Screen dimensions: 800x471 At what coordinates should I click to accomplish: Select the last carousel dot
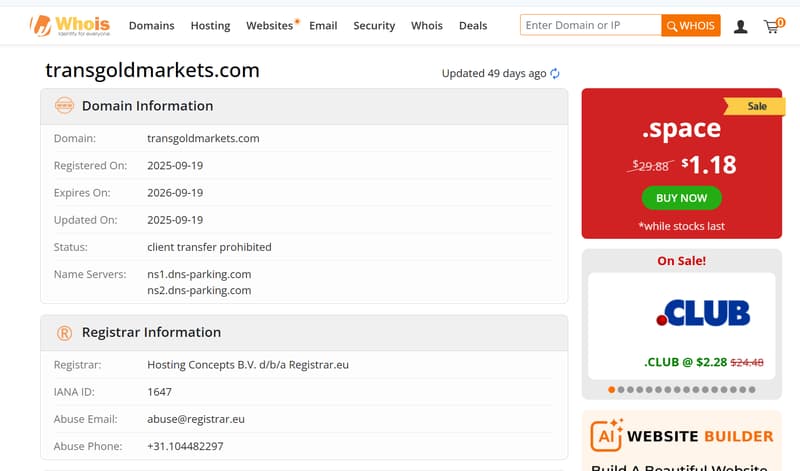tap(752, 390)
